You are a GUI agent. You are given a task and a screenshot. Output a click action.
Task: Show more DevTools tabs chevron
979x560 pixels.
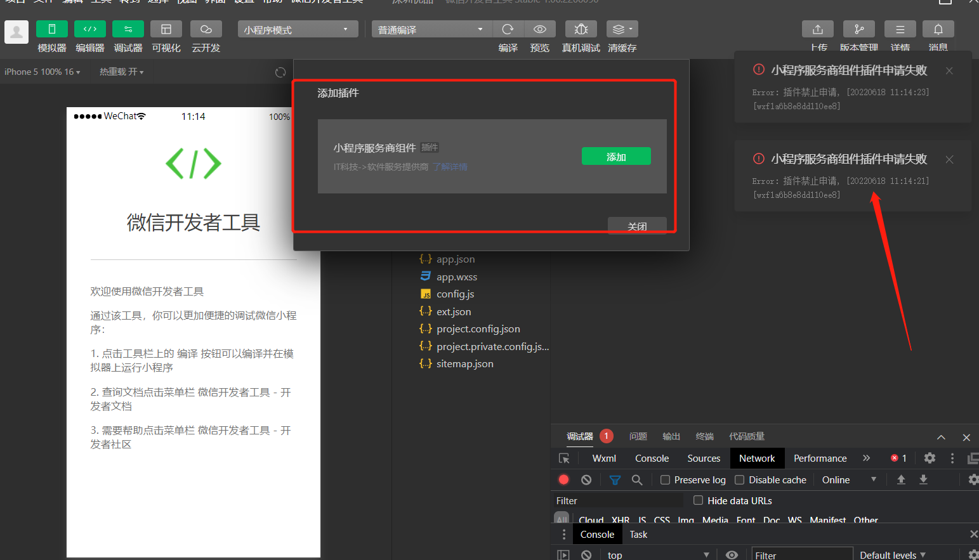(x=867, y=458)
